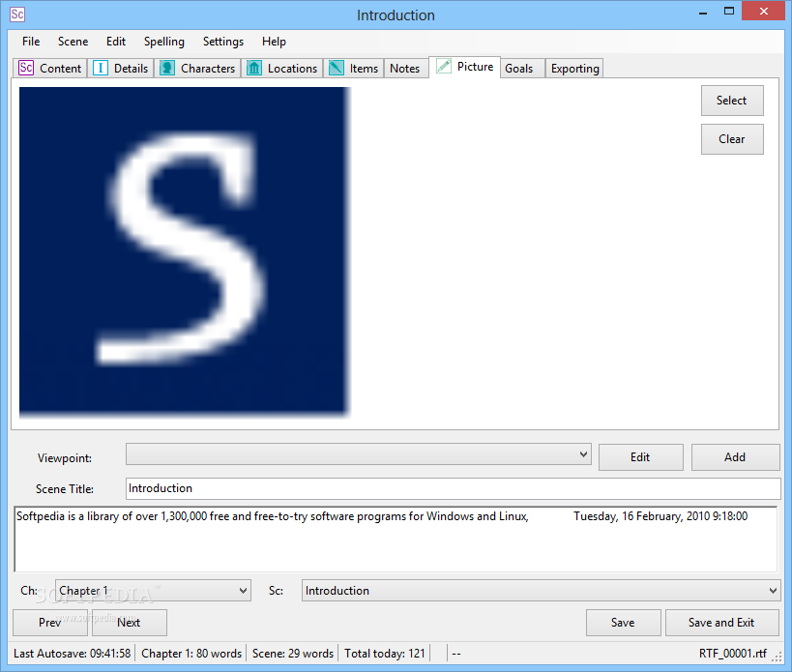Click Select to choose a picture
The image size is (792, 672).
732,101
